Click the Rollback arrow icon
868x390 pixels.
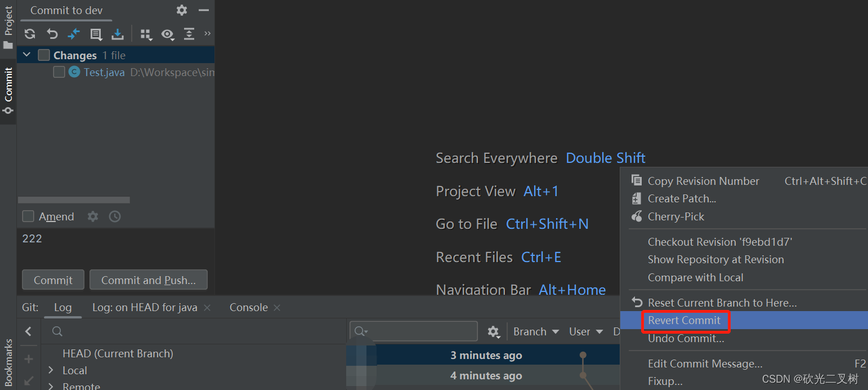pos(52,34)
